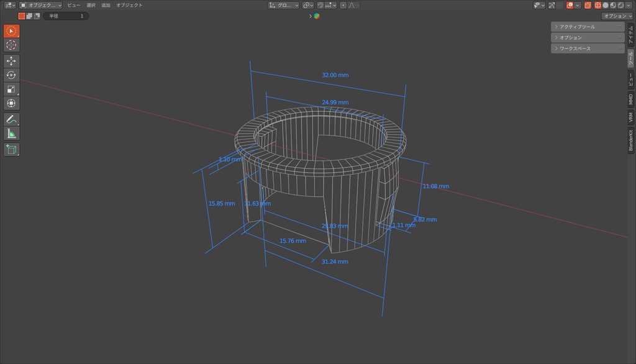
Task: Click the 半径 radius value field
Action: pos(66,16)
